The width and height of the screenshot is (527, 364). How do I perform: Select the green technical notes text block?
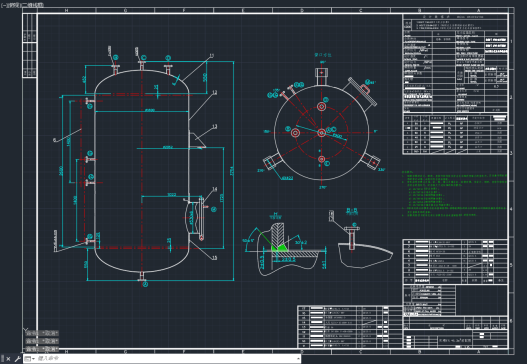pos(454,194)
